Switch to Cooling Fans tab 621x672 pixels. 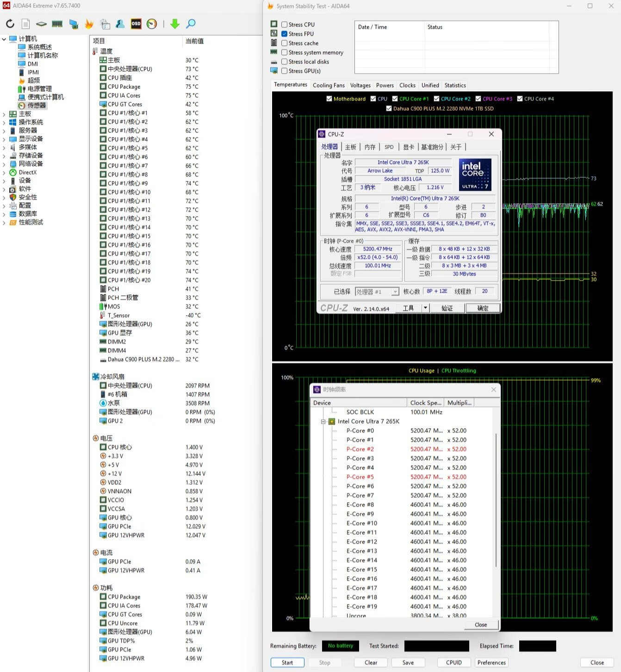point(329,85)
